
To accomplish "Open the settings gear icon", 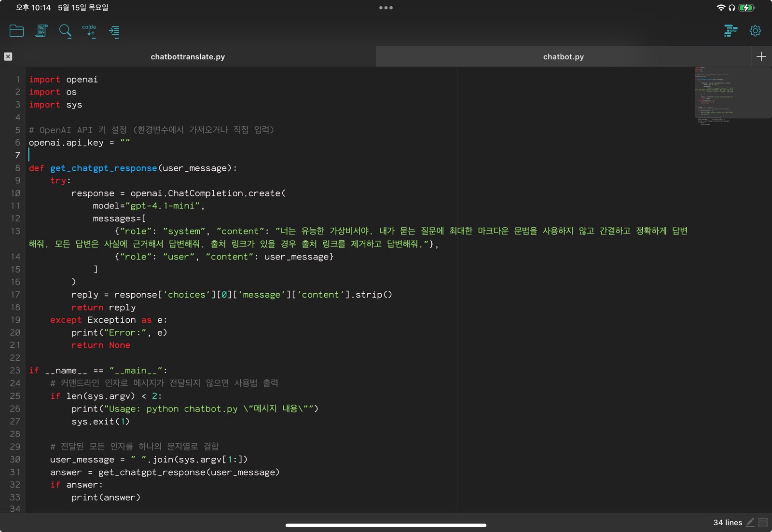I will click(755, 31).
